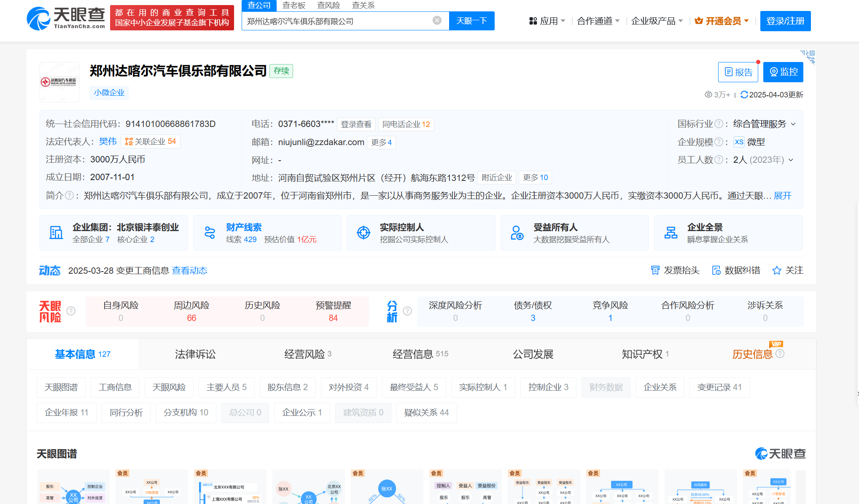Open the 历史信息 VIP tab
The width and height of the screenshot is (859, 504).
coord(753,354)
